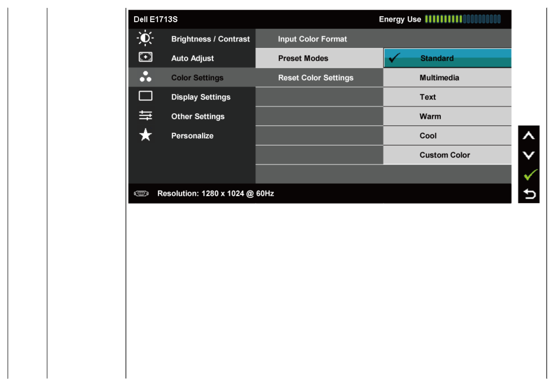Click Reset Color Settings
Screen dimensions: 555x392
319,77
